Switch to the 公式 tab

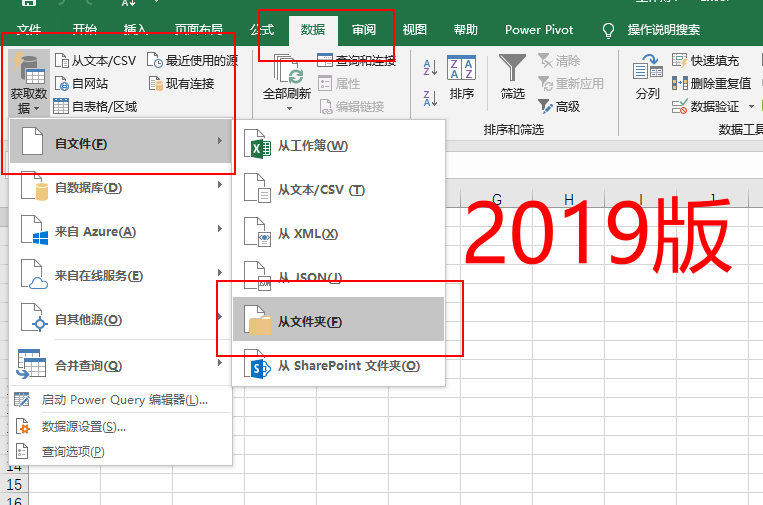(262, 30)
